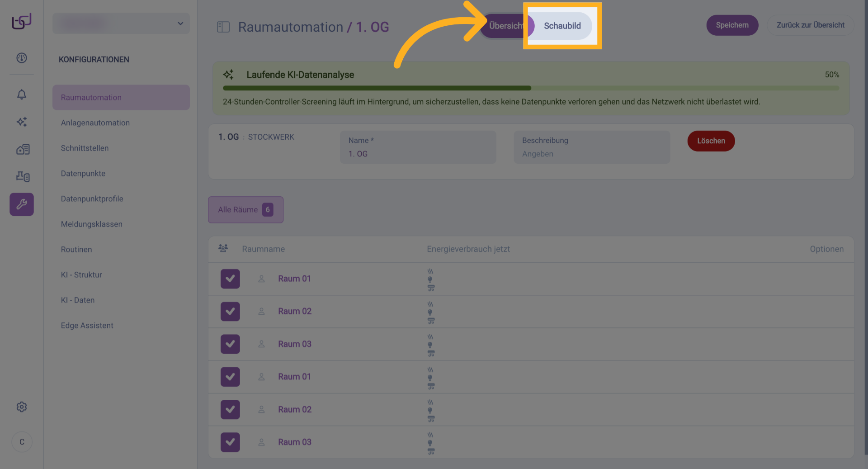Uncheck the first Raum 01 checkbox
Image resolution: width=868 pixels, height=469 pixels.
(230, 279)
